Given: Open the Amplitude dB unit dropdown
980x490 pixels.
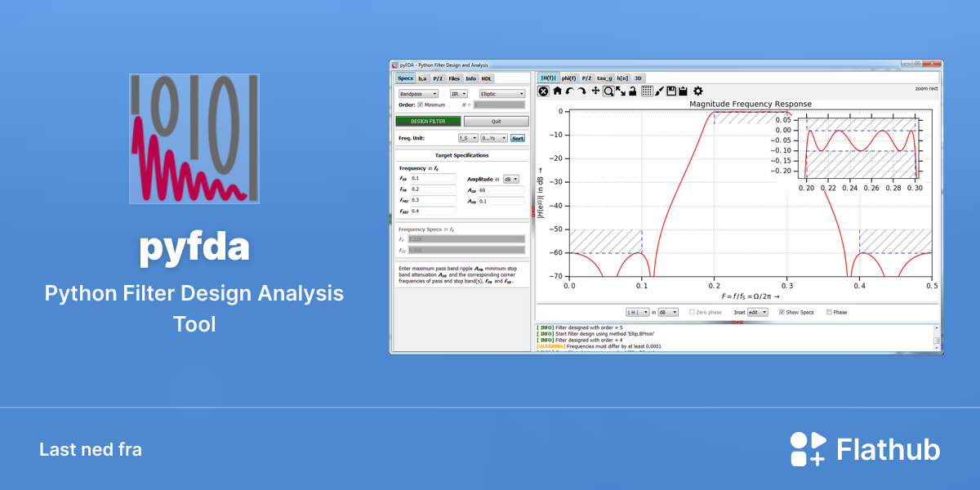Looking at the screenshot, I should tap(511, 179).
